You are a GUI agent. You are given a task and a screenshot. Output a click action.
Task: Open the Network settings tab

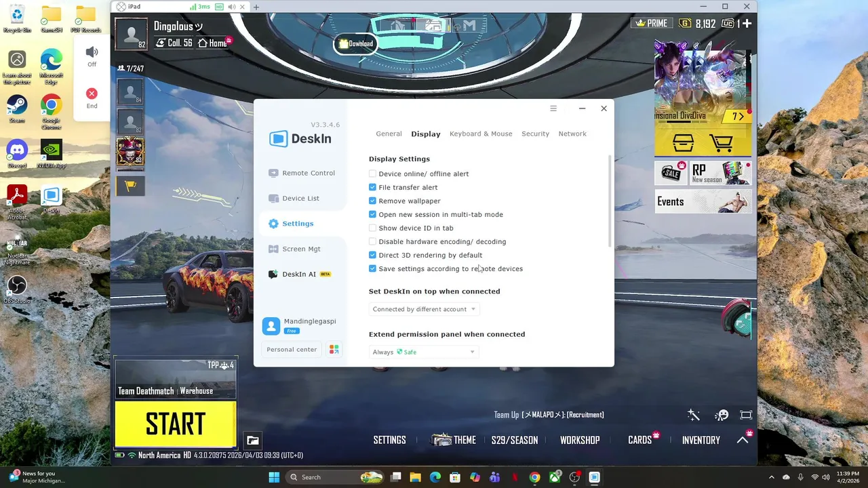coord(572,134)
